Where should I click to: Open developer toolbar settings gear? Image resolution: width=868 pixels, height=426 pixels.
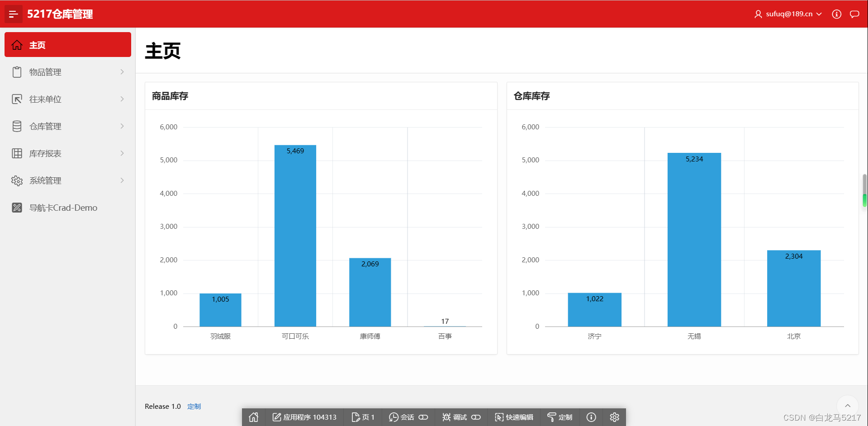click(x=614, y=417)
